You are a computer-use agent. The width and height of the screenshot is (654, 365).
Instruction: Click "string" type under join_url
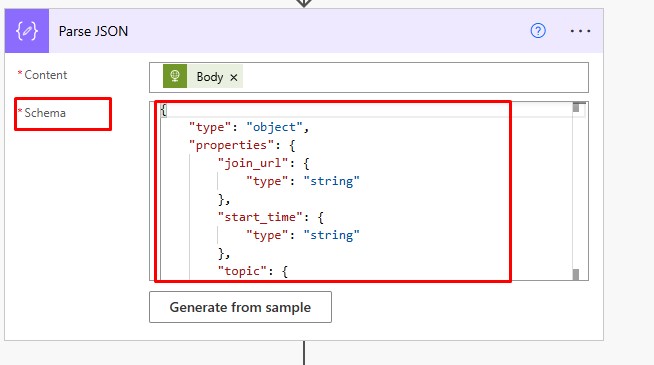pyautogui.click(x=331, y=181)
